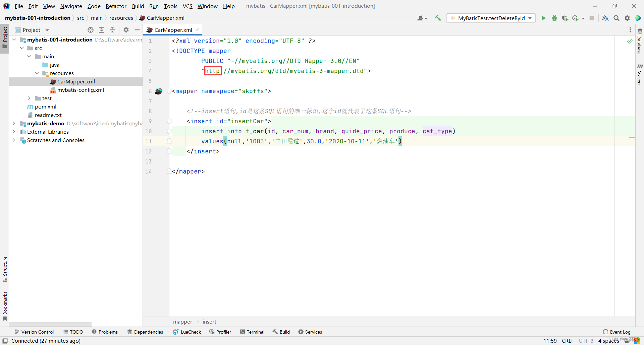The height and width of the screenshot is (345, 644).
Task: Collapse the resources folder in the project tree
Action: tap(37, 73)
